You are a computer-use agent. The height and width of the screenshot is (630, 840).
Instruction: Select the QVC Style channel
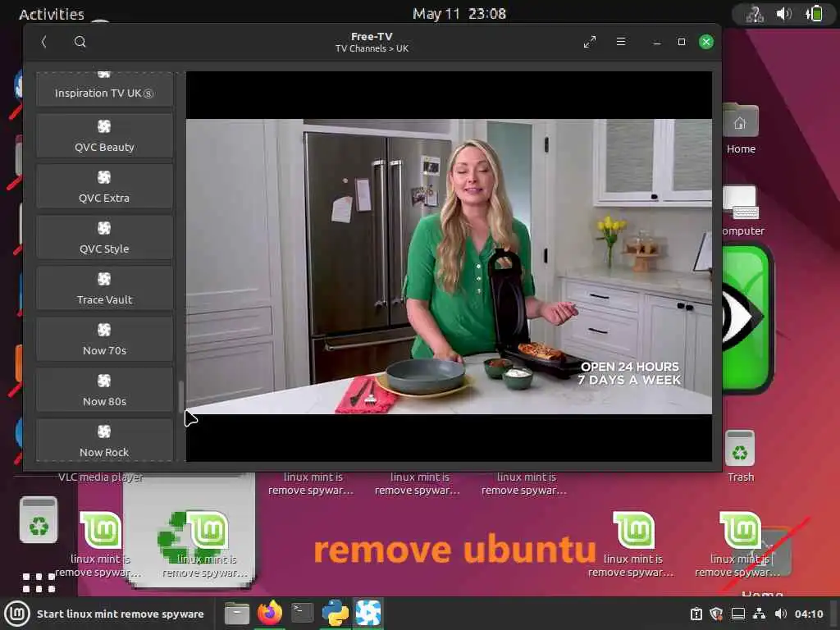(x=104, y=237)
